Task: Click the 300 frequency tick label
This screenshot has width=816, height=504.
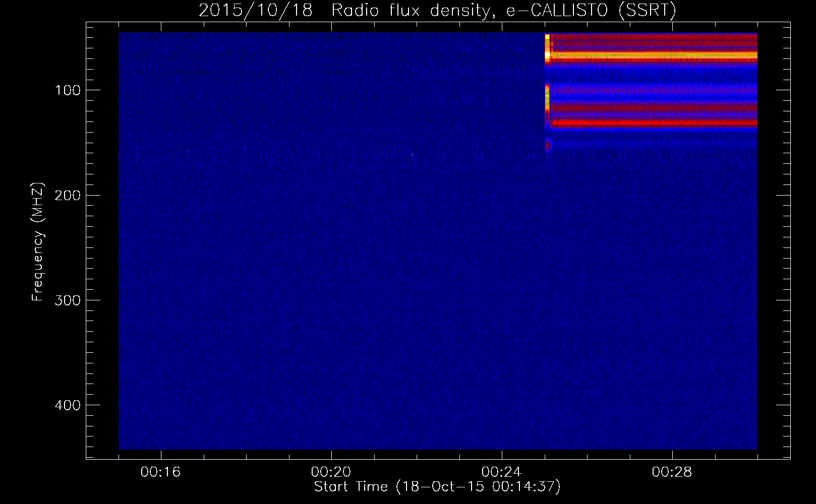Action: point(68,300)
